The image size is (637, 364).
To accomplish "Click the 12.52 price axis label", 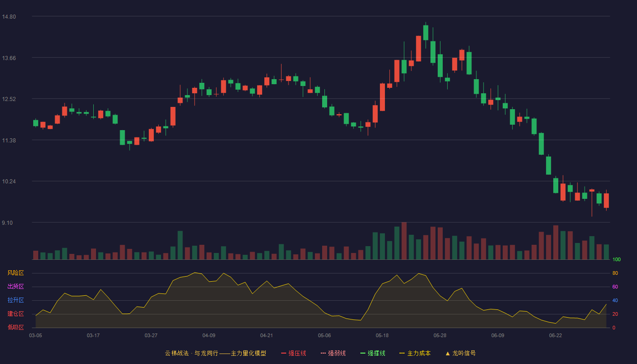I will 9,99.
